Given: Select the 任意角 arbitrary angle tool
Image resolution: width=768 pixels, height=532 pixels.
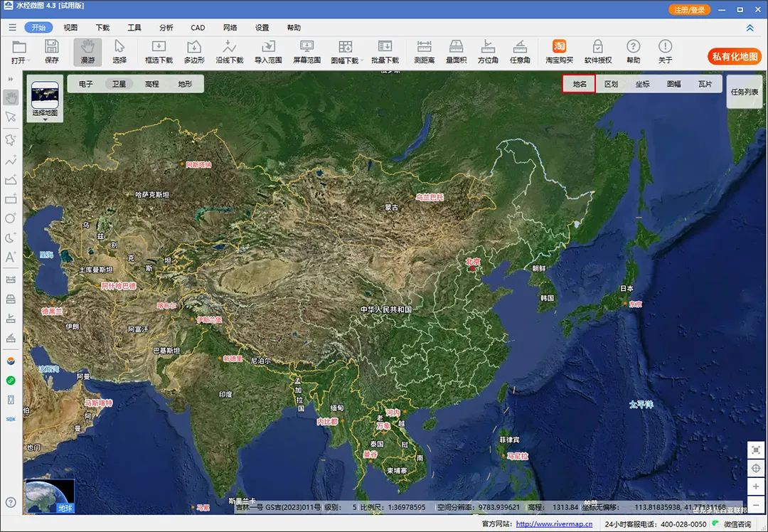Looking at the screenshot, I should click(520, 51).
